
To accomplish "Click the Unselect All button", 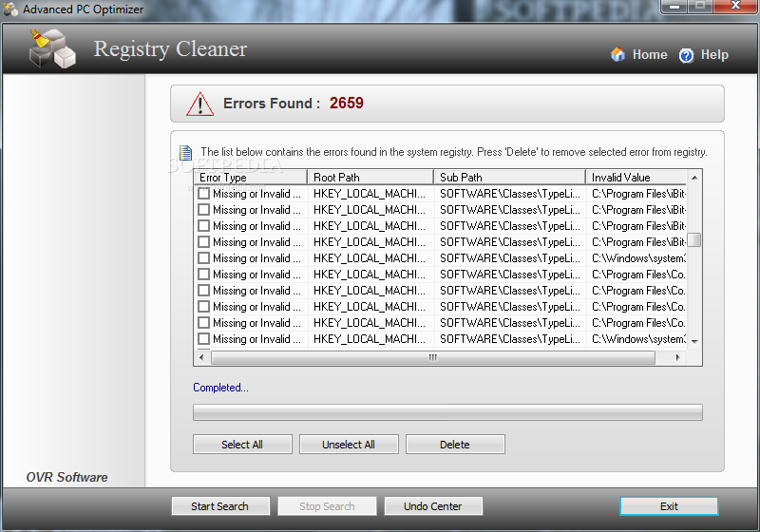I will [349, 445].
